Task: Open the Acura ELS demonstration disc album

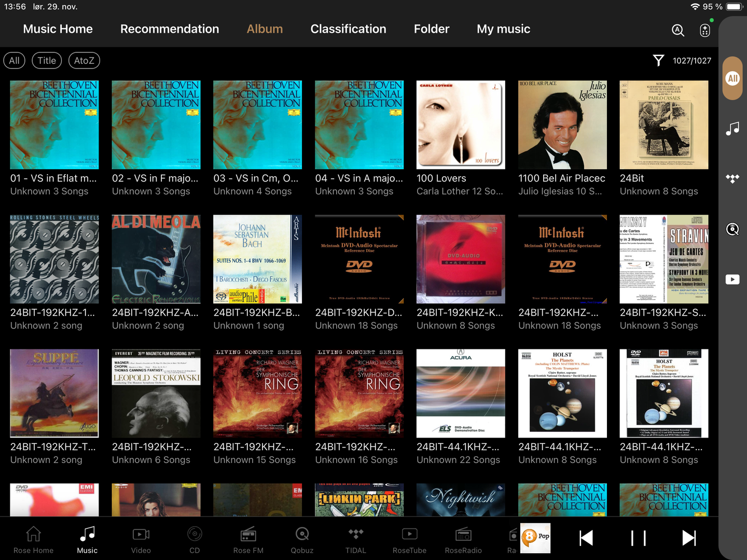Action: [x=461, y=394]
